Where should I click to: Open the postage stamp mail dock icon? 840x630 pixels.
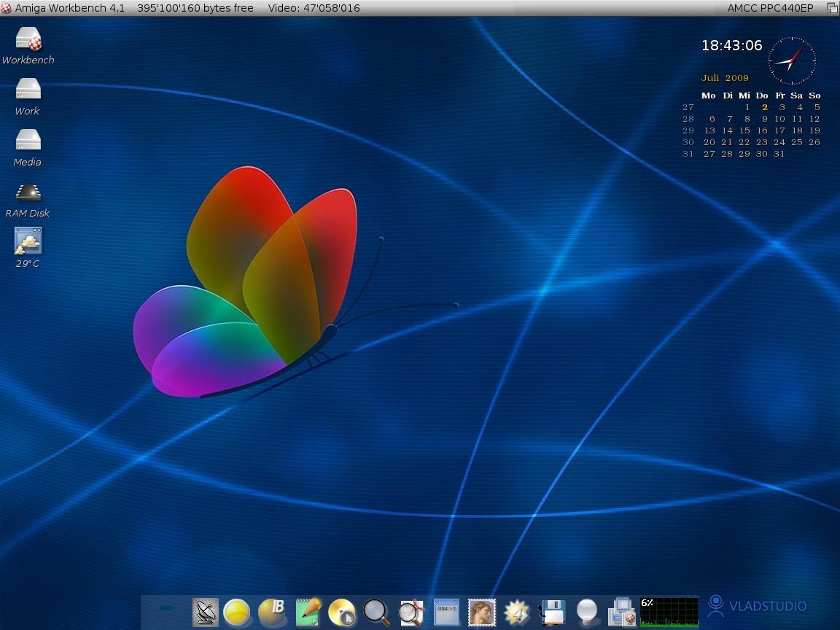[481, 612]
